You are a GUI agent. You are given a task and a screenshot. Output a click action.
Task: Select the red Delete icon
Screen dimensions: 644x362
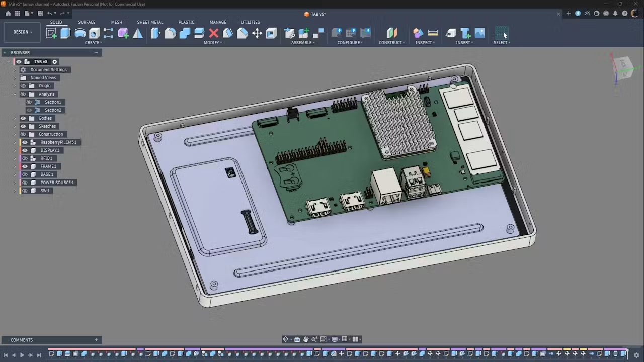pyautogui.click(x=214, y=33)
